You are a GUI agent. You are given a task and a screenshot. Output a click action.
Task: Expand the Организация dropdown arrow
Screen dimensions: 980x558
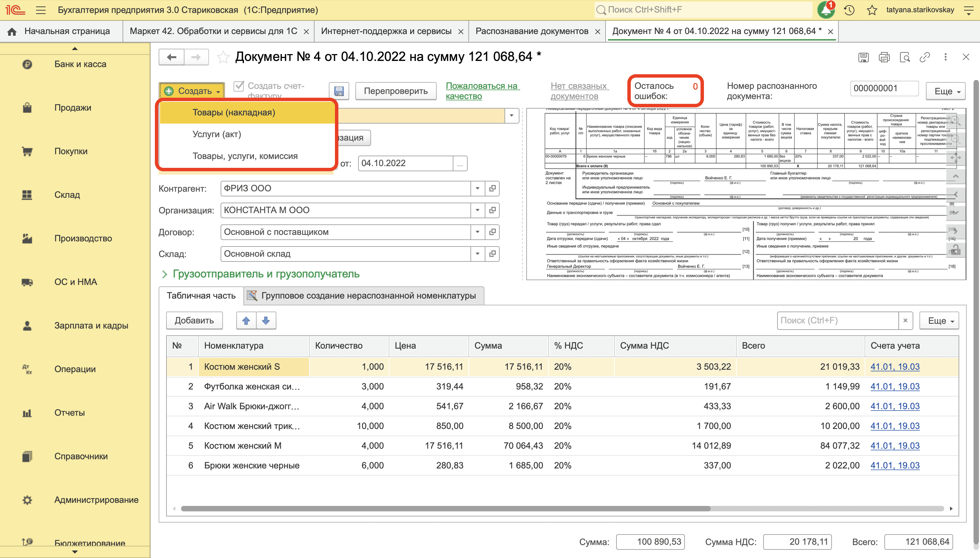click(478, 210)
